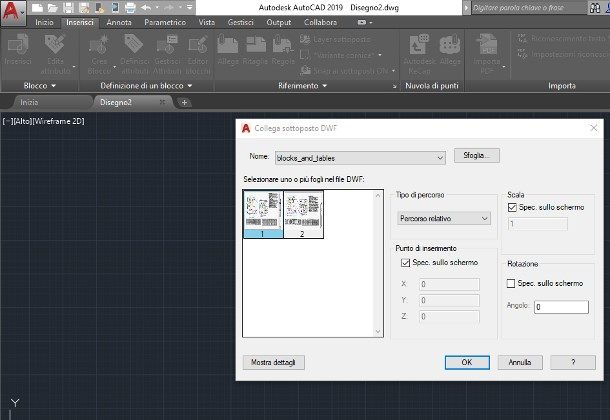Enable Rotazione Spec. sullo schermo checkbox
610x420 pixels.
tap(513, 283)
